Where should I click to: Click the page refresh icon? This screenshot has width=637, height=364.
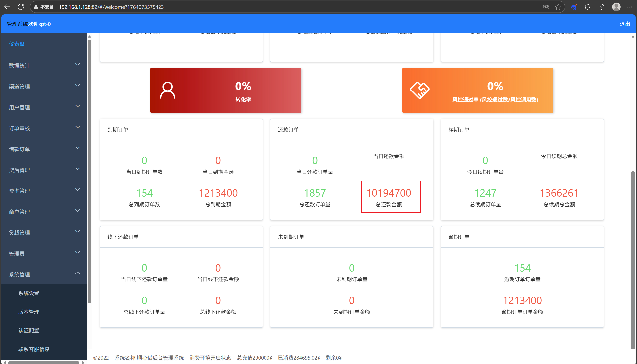click(21, 7)
